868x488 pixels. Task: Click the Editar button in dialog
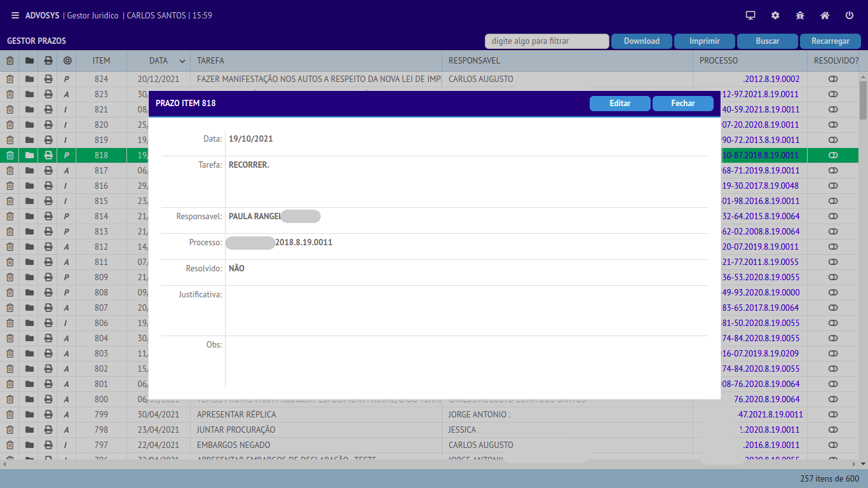coord(620,104)
